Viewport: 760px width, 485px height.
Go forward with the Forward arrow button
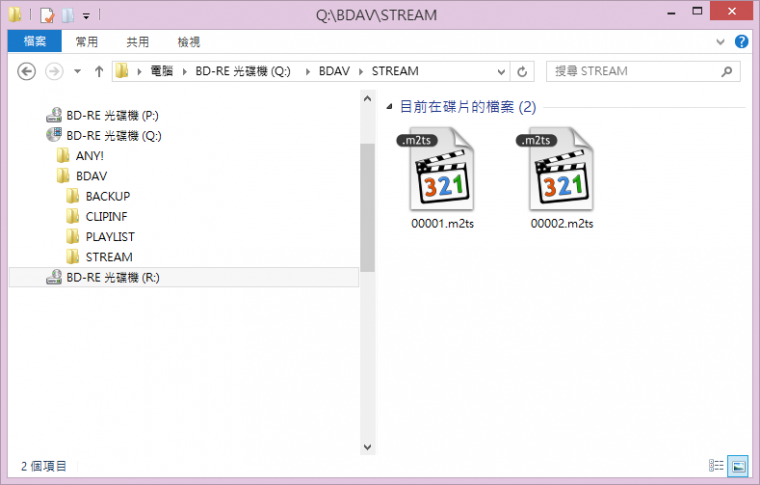54,72
